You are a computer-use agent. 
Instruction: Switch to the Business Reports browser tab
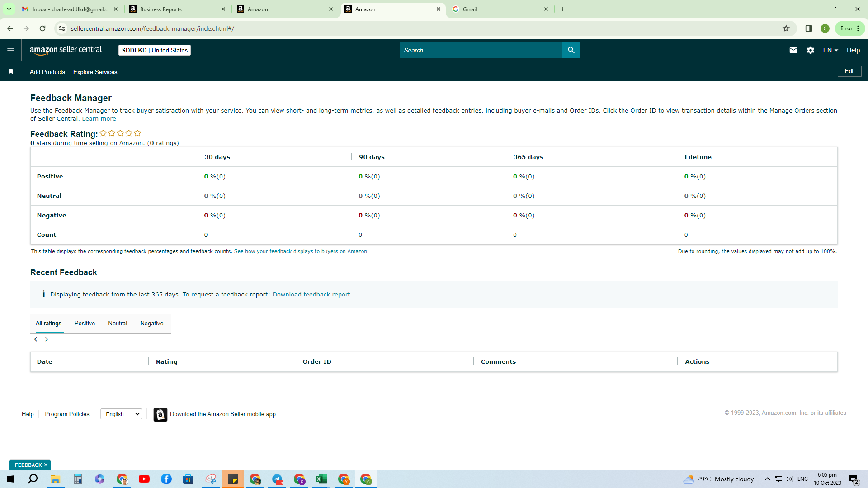[177, 9]
